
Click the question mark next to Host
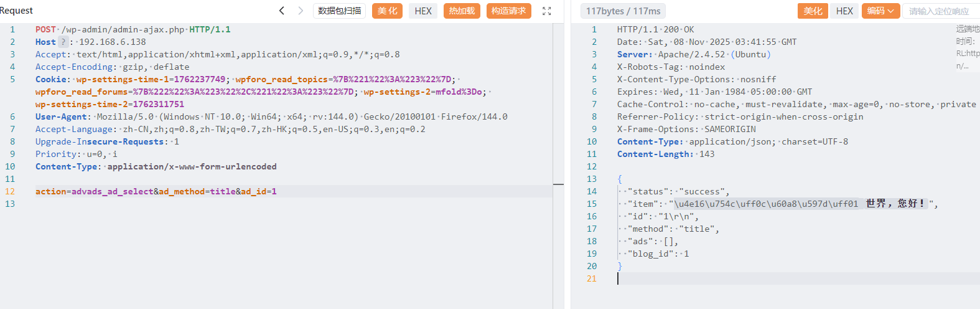click(63, 42)
